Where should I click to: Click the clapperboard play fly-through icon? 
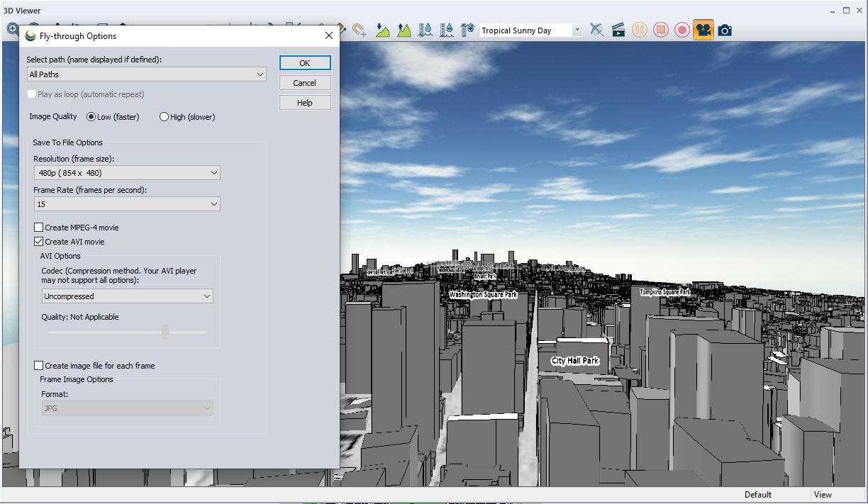[618, 30]
